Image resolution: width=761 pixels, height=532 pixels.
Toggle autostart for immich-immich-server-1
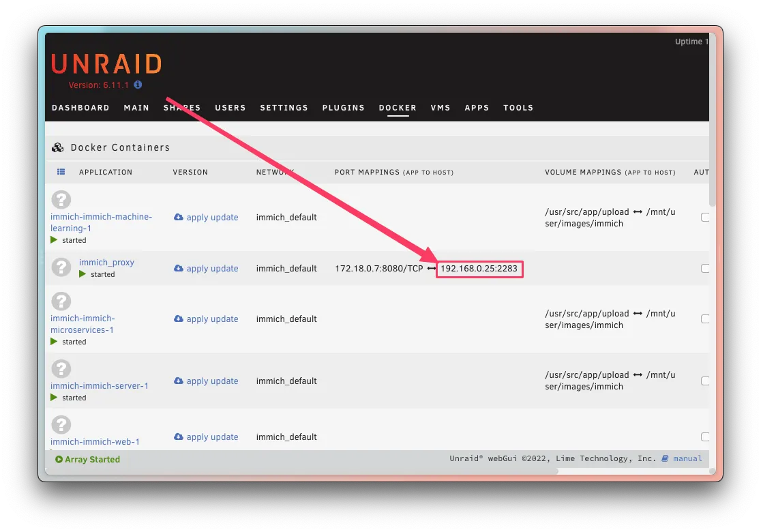coord(705,381)
